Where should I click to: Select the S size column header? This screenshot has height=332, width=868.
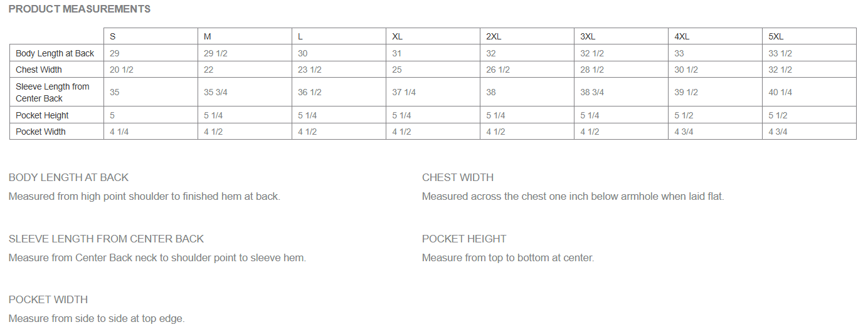coord(113,36)
